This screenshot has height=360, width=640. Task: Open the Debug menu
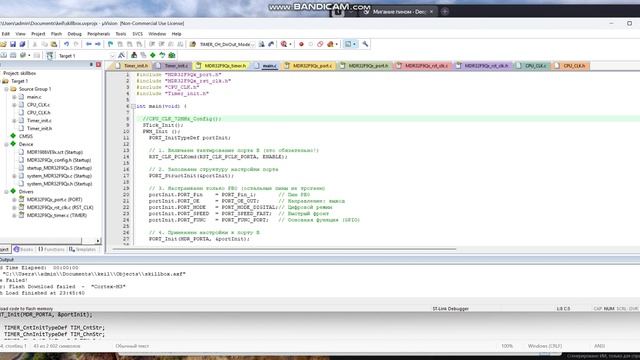74,34
